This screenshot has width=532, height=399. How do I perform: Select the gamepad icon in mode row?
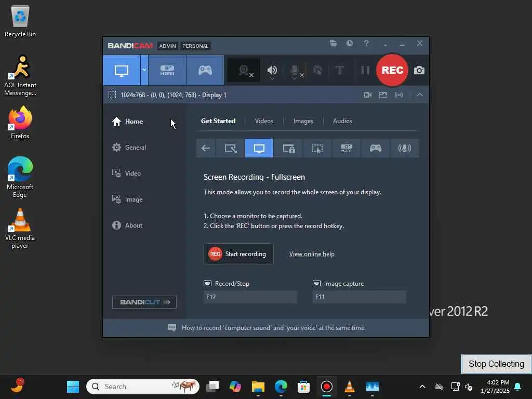(x=375, y=148)
